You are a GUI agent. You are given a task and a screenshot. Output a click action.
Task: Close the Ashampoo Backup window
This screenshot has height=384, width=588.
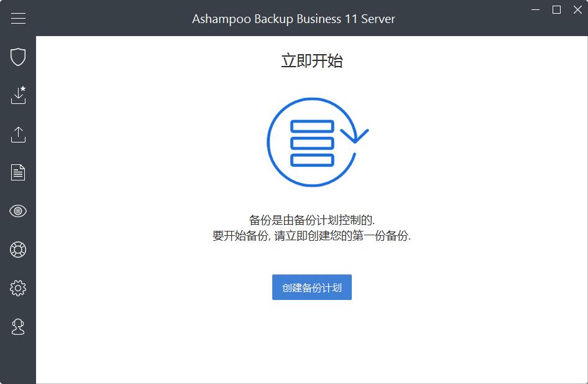[577, 9]
